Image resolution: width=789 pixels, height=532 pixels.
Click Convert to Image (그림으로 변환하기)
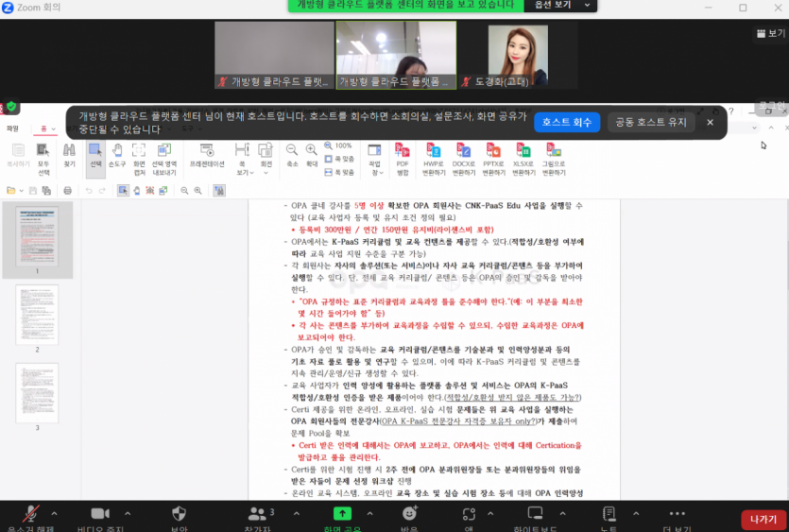(x=554, y=159)
